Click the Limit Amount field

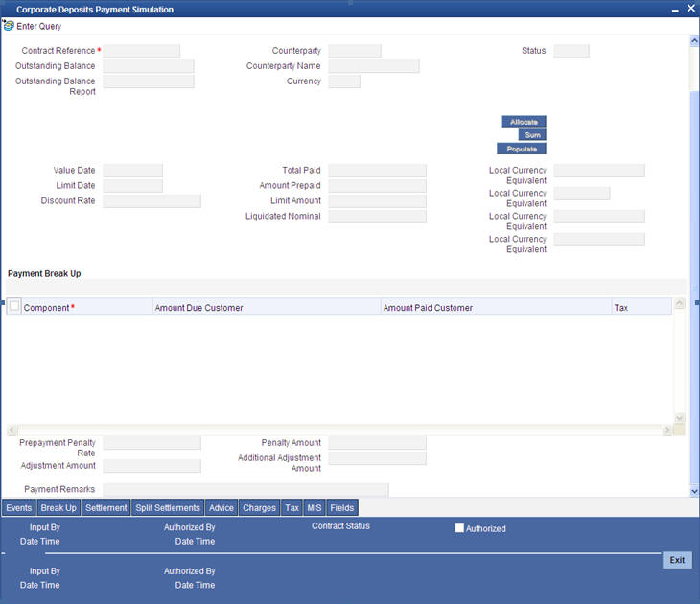tap(378, 201)
